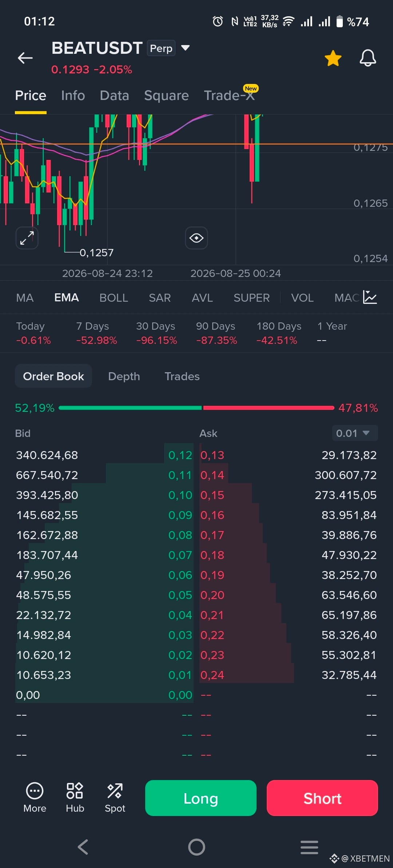Click the bid/ask ratio bar

[x=196, y=408]
